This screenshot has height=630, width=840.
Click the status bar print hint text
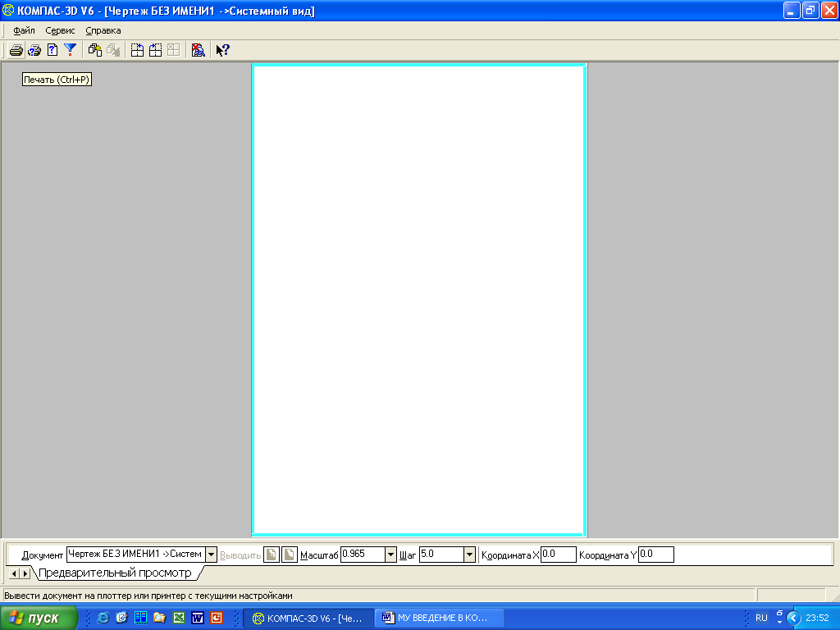pyautogui.click(x=148, y=596)
